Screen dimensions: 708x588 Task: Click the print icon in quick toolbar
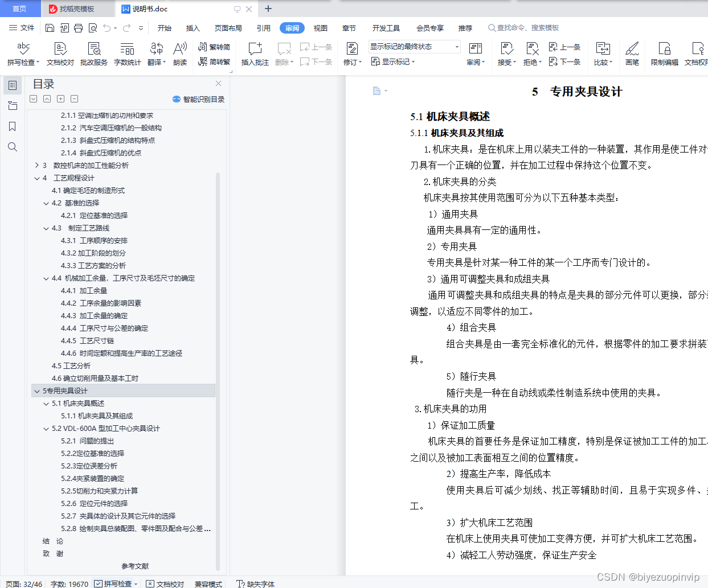78,28
